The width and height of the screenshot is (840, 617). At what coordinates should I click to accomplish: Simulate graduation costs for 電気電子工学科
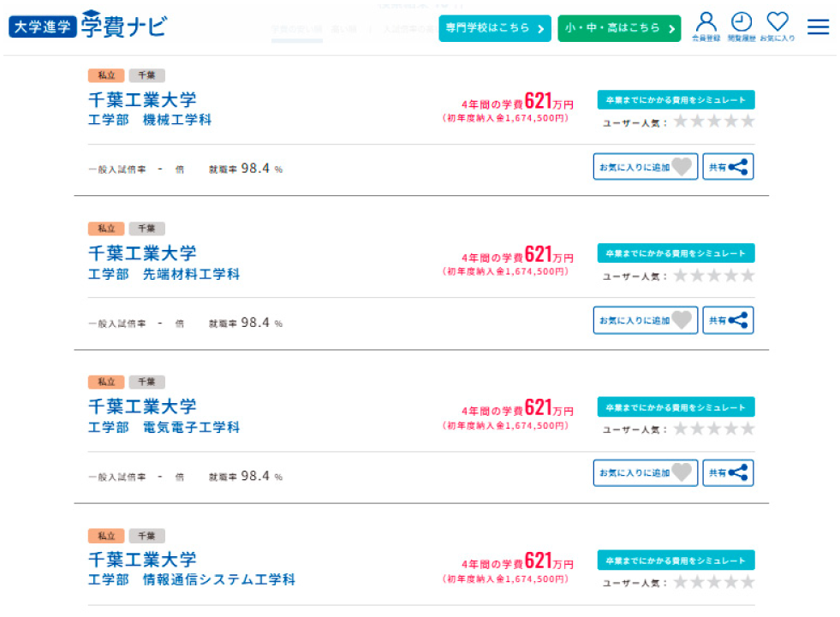point(676,406)
